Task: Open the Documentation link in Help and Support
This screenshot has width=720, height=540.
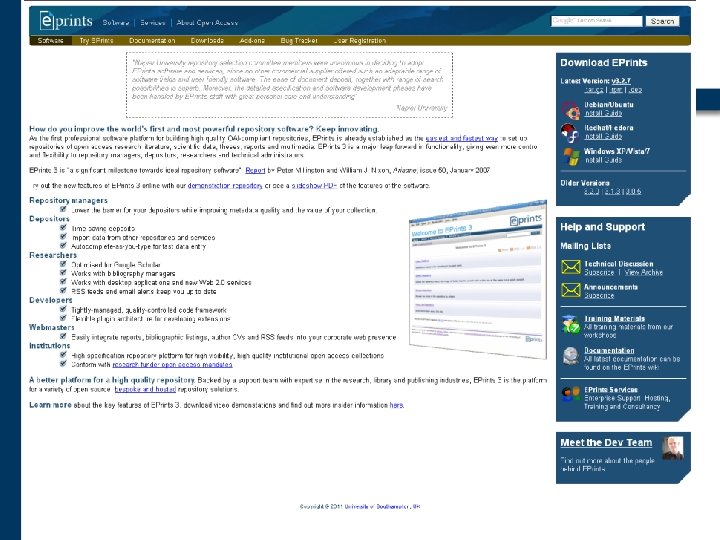Action: [x=609, y=350]
